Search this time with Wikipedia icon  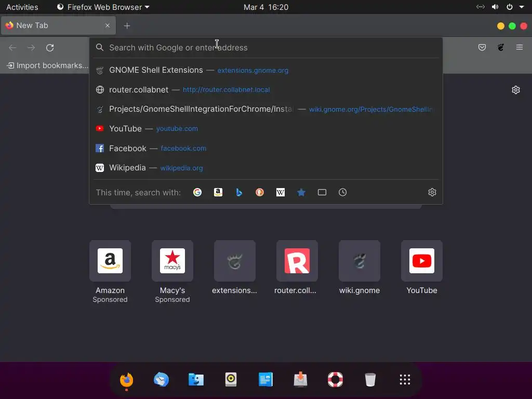click(x=280, y=192)
